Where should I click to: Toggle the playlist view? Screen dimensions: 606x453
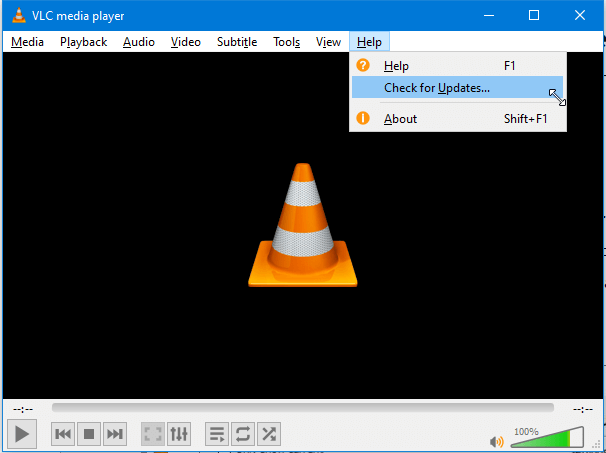217,434
